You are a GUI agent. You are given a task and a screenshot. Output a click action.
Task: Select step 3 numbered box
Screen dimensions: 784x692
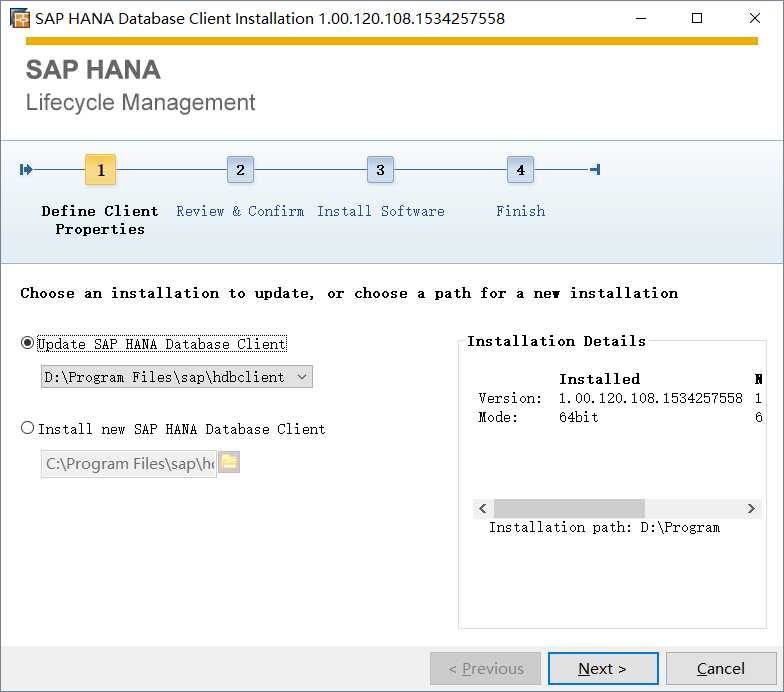tap(380, 170)
